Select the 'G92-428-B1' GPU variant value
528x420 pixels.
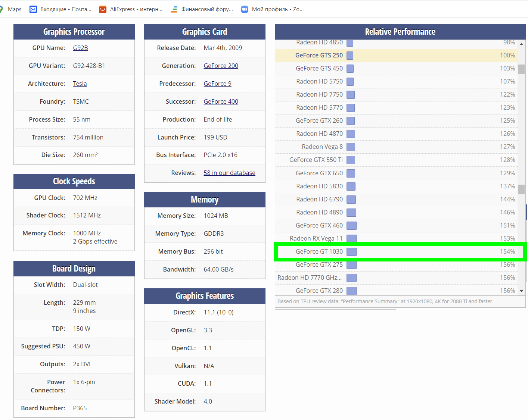[x=89, y=66]
